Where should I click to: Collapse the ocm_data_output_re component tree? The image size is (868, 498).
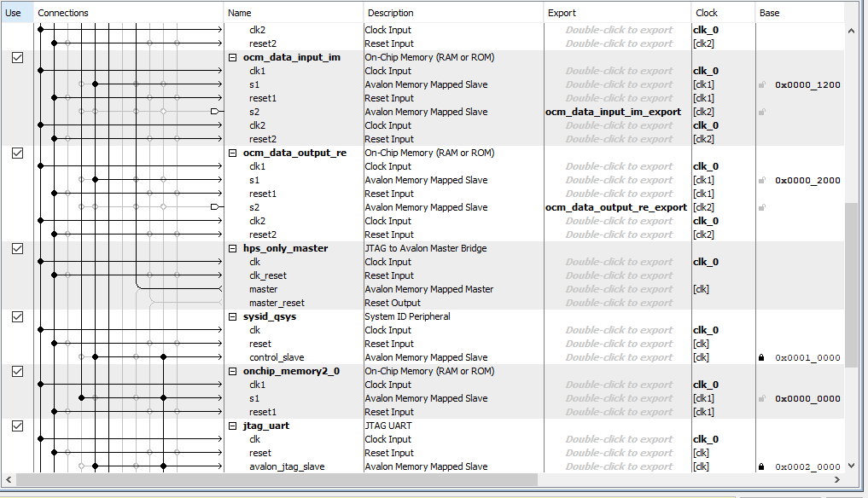tap(233, 153)
